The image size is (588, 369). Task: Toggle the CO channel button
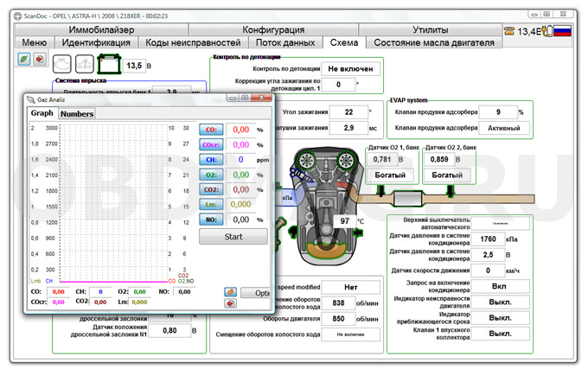(210, 130)
